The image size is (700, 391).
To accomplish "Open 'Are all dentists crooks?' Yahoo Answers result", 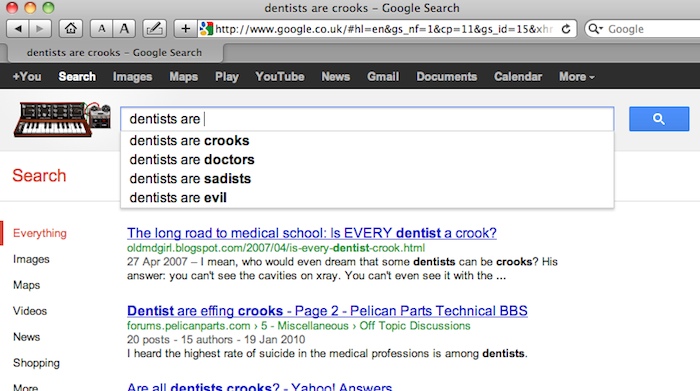I will coord(259,387).
